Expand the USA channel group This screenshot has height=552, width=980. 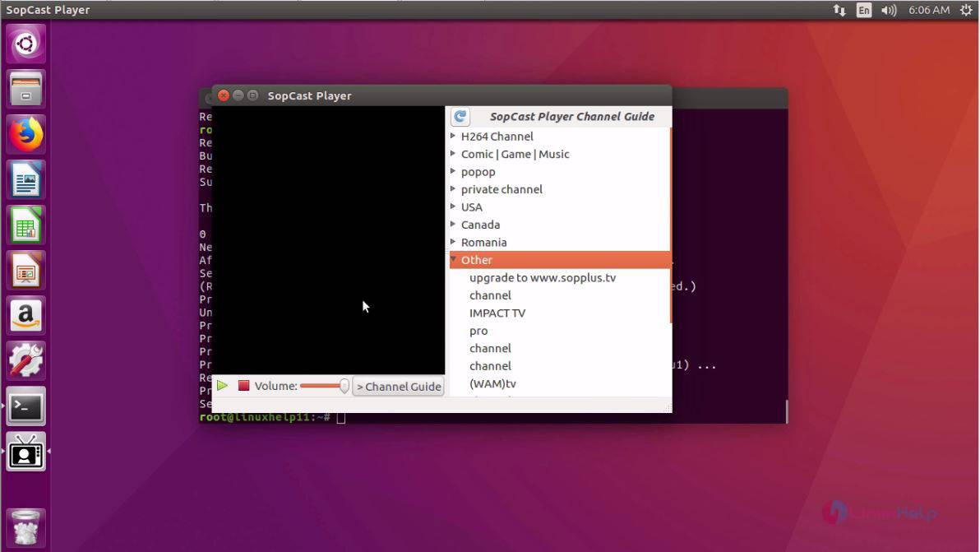click(x=453, y=206)
